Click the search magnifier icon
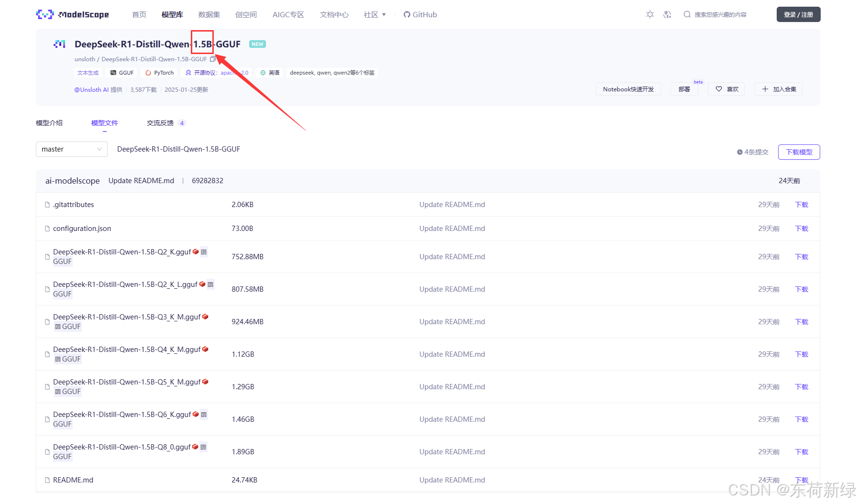Viewport: 858px width, 504px height. coord(687,14)
